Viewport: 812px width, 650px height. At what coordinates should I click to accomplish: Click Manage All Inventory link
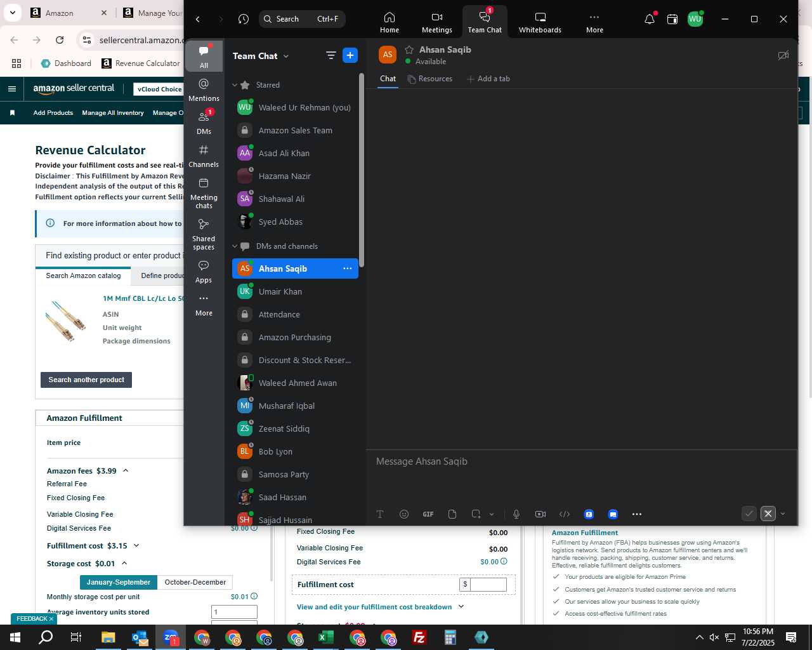pos(113,112)
